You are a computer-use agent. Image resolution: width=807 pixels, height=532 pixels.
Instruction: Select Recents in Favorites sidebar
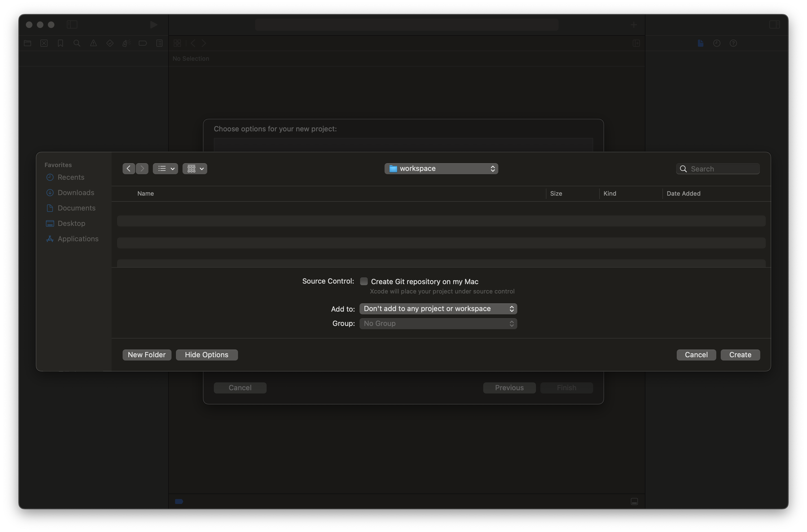click(x=71, y=177)
